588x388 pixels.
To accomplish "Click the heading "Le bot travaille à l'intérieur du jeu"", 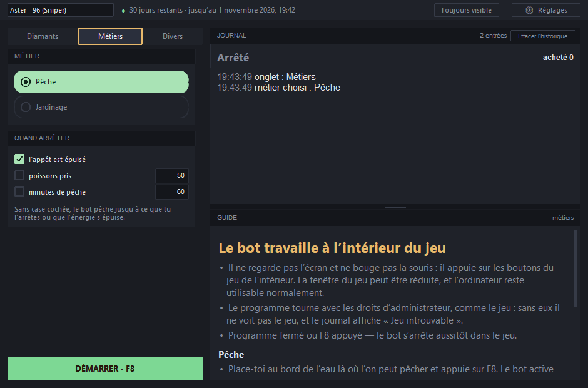I will (x=332, y=248).
